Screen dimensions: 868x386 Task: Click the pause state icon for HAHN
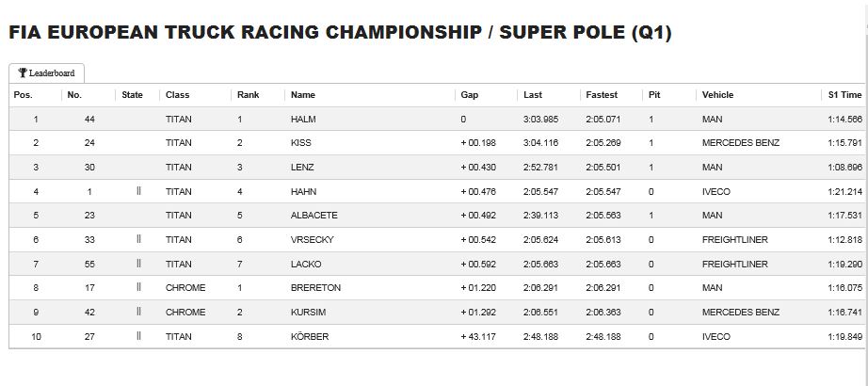pyautogui.click(x=138, y=191)
